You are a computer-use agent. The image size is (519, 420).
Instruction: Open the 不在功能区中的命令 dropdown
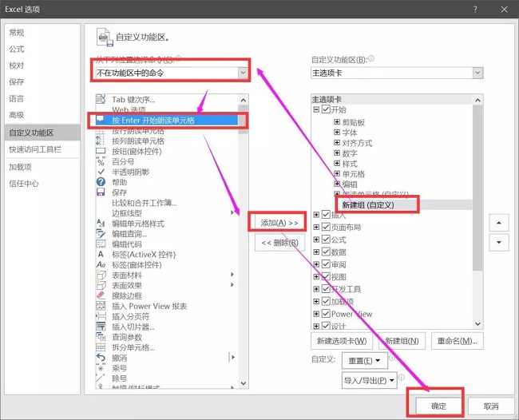(x=244, y=73)
